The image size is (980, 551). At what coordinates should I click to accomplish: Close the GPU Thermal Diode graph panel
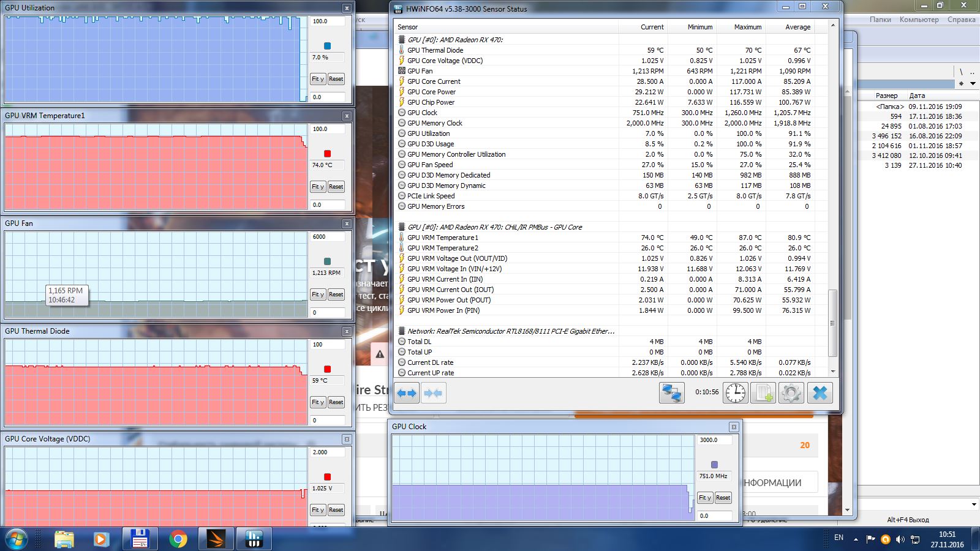pyautogui.click(x=347, y=331)
